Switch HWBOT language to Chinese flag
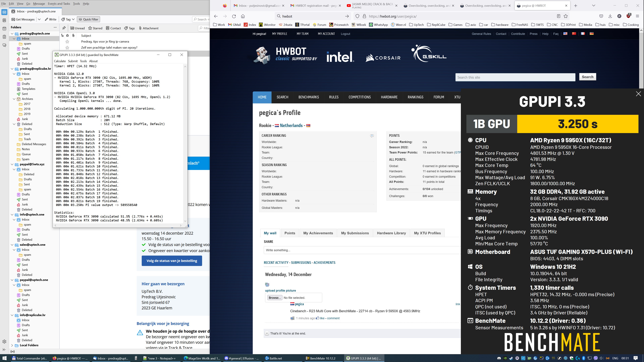The width and height of the screenshot is (644, 362). point(574,34)
